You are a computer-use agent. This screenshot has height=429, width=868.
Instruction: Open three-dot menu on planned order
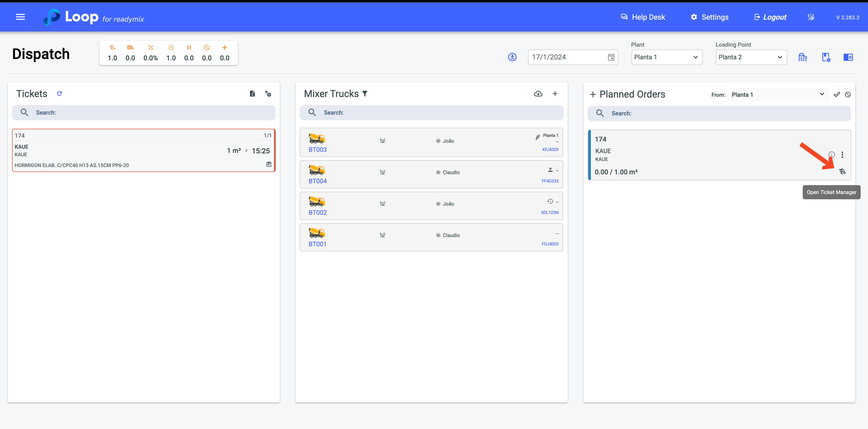(x=842, y=155)
